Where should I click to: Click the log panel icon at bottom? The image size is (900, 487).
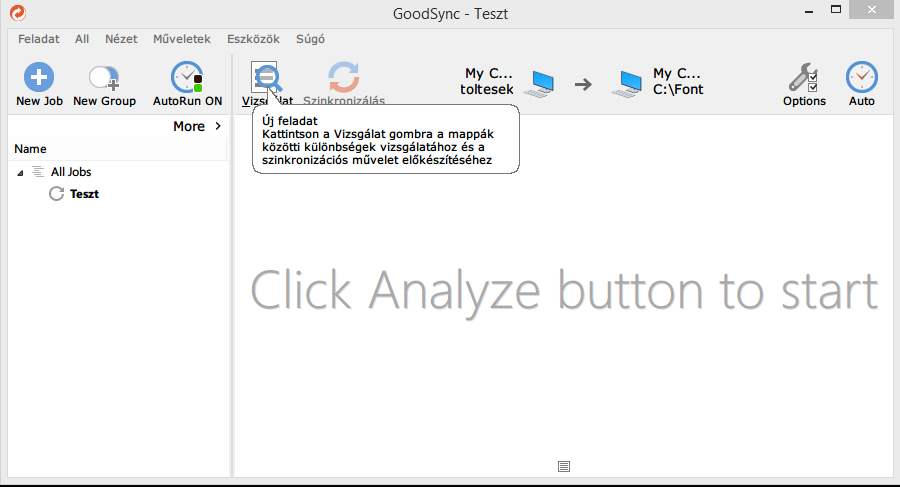(564, 466)
